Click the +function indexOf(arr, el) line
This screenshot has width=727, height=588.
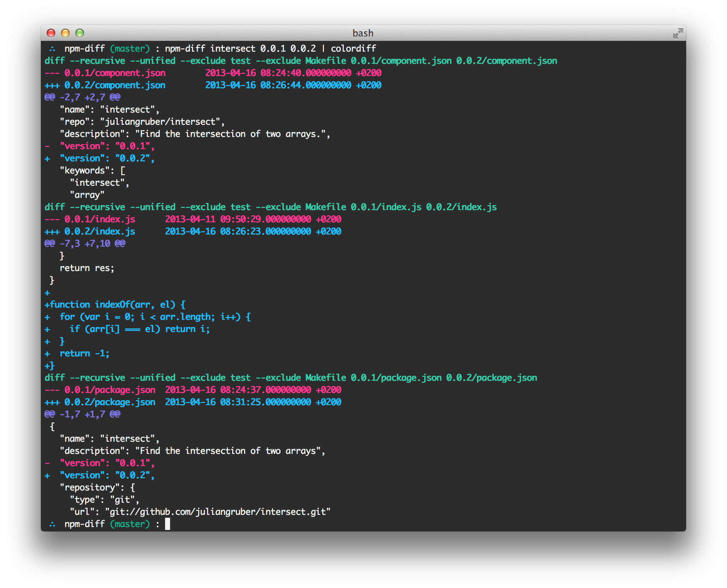115,304
